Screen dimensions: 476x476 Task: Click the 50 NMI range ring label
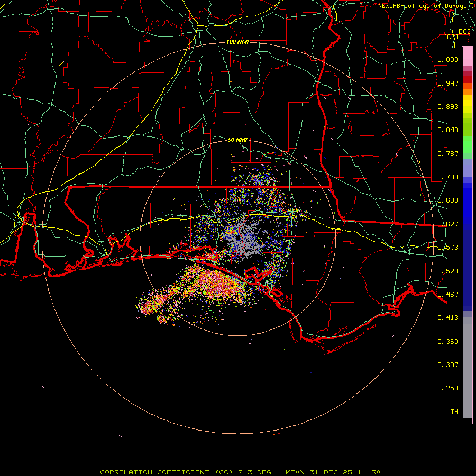point(237,140)
